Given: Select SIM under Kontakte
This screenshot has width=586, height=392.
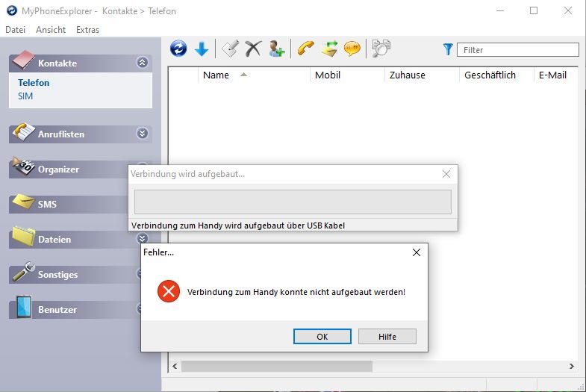Looking at the screenshot, I should (25, 96).
